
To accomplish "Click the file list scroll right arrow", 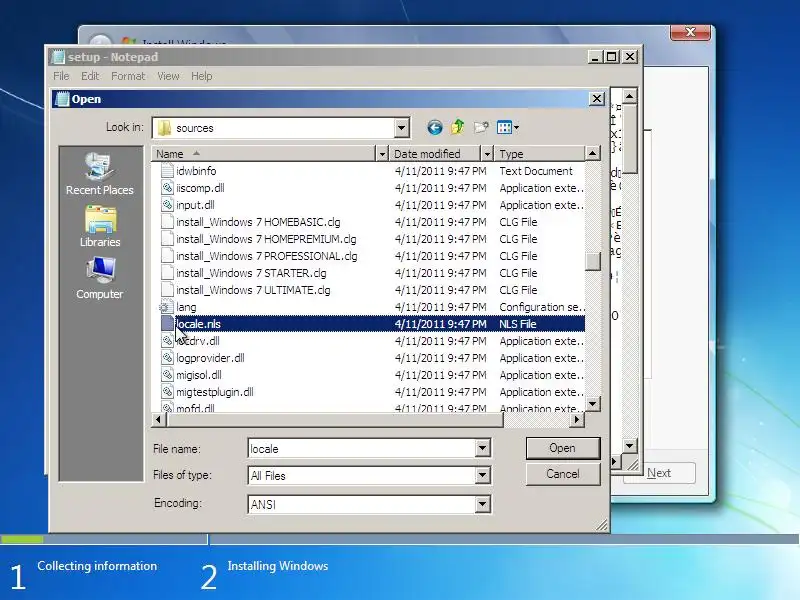I will click(577, 419).
